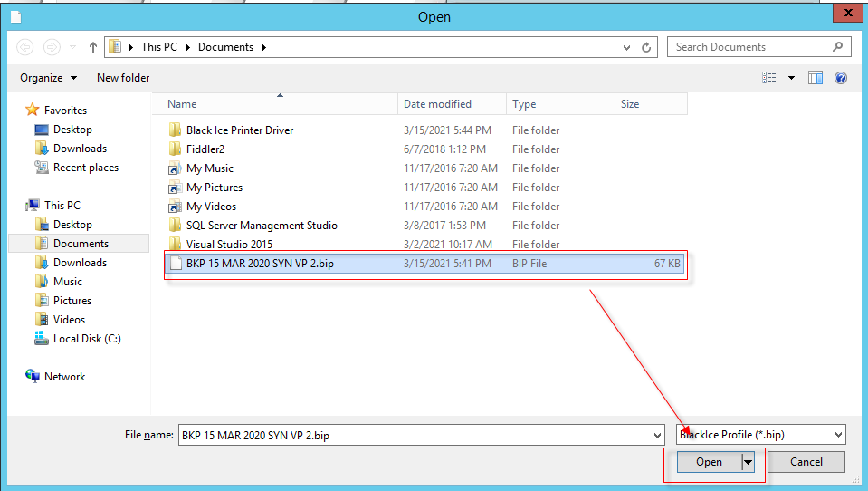Expand the chevron after This PC in path
This screenshot has width=868, height=491.
(x=187, y=48)
